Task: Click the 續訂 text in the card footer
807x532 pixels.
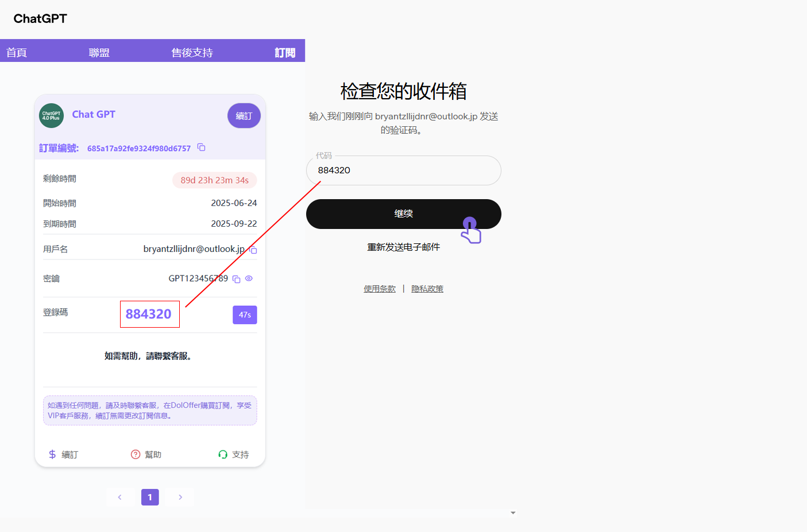Action: point(70,455)
